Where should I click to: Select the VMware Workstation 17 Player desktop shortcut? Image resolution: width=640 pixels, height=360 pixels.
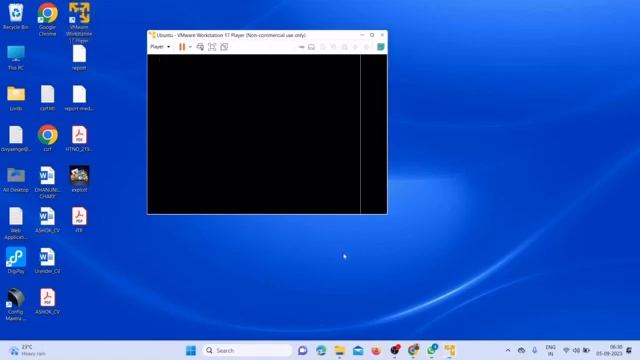coord(79,22)
